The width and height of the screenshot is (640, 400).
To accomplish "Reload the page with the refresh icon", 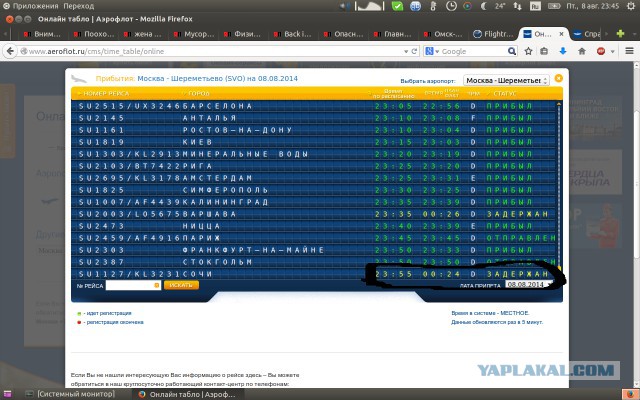I will pyautogui.click(x=414, y=51).
